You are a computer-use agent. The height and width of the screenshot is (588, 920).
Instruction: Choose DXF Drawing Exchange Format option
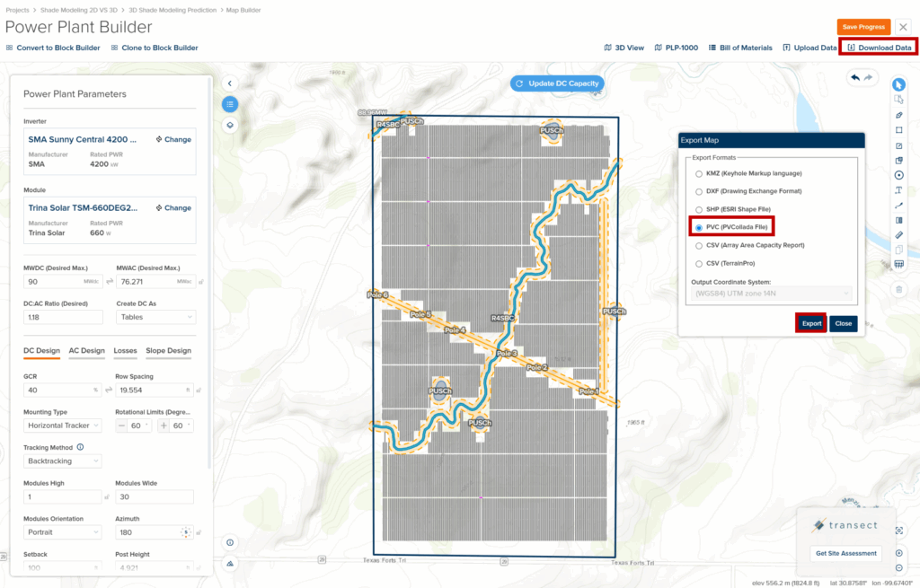(x=698, y=191)
